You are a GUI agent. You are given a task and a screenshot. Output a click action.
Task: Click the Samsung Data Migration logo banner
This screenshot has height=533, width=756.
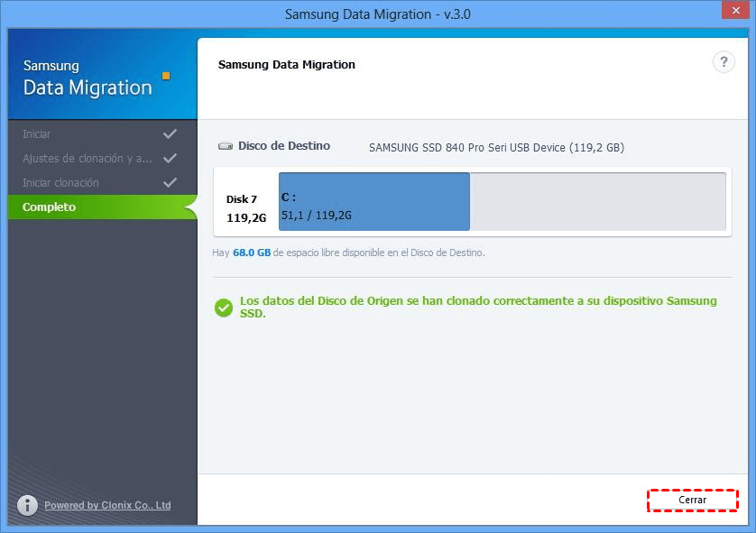(x=102, y=74)
